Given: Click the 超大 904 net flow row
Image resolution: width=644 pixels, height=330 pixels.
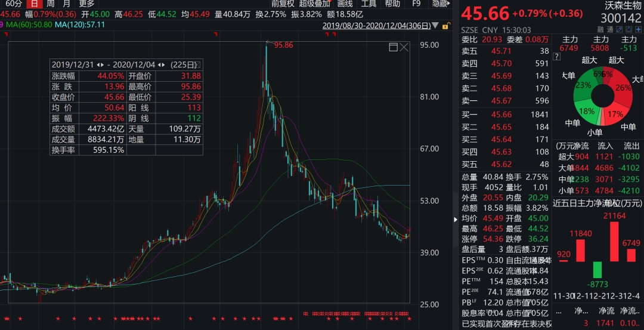Looking at the screenshot, I should pyautogui.click(x=599, y=156).
